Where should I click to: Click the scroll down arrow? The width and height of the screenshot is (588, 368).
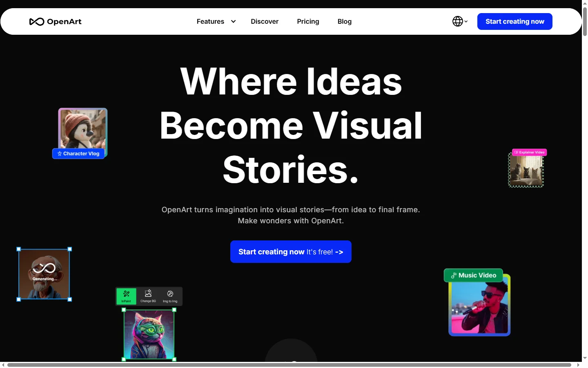(x=585, y=358)
